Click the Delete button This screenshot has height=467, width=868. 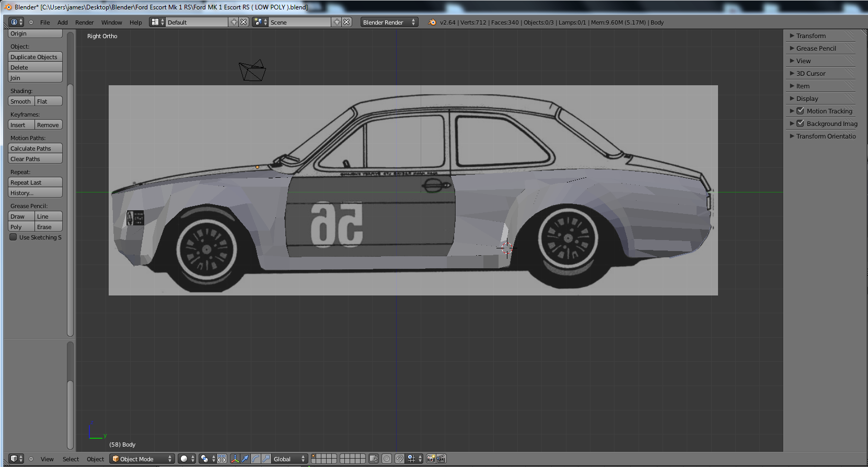[36, 67]
